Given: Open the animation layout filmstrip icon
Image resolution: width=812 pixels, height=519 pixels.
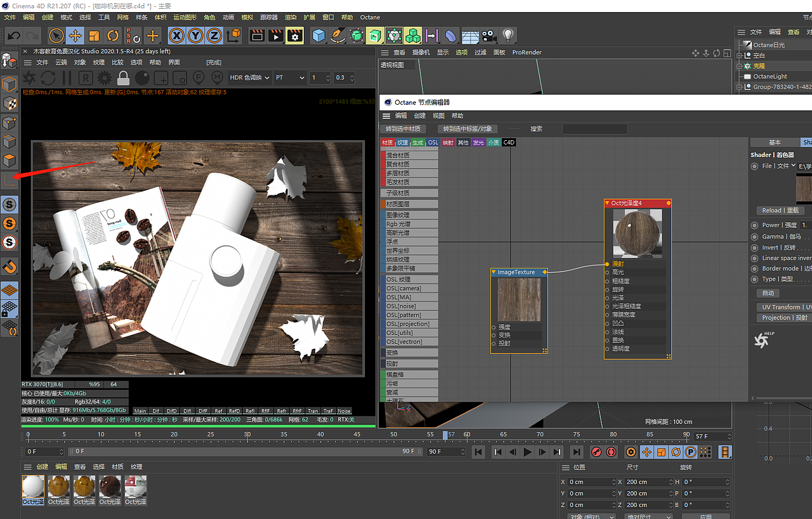Looking at the screenshot, I should 725,452.
